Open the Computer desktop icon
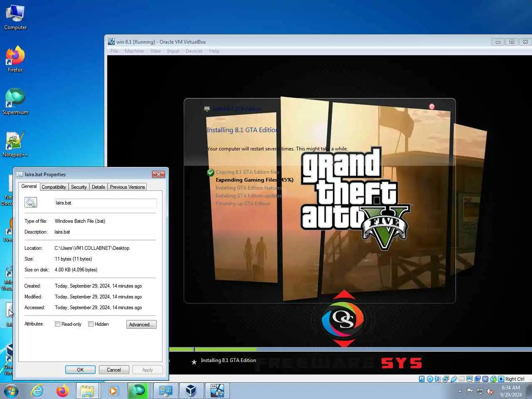 [x=15, y=17]
